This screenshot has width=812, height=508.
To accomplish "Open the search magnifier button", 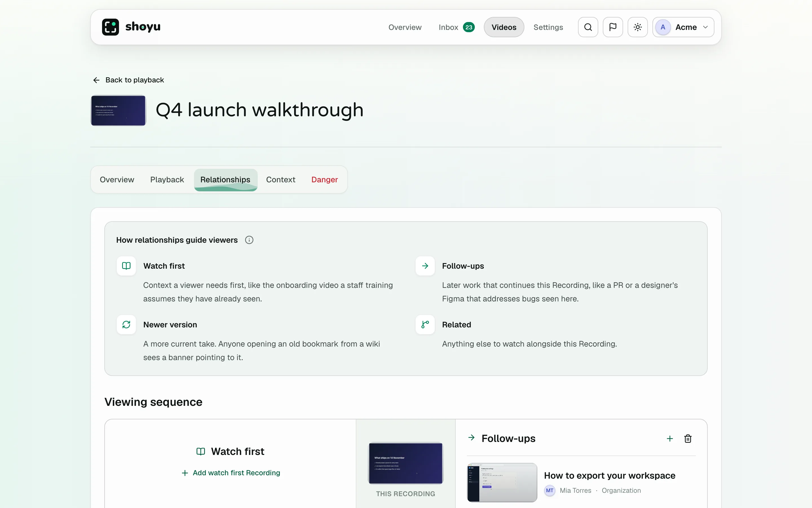I will tap(588, 27).
